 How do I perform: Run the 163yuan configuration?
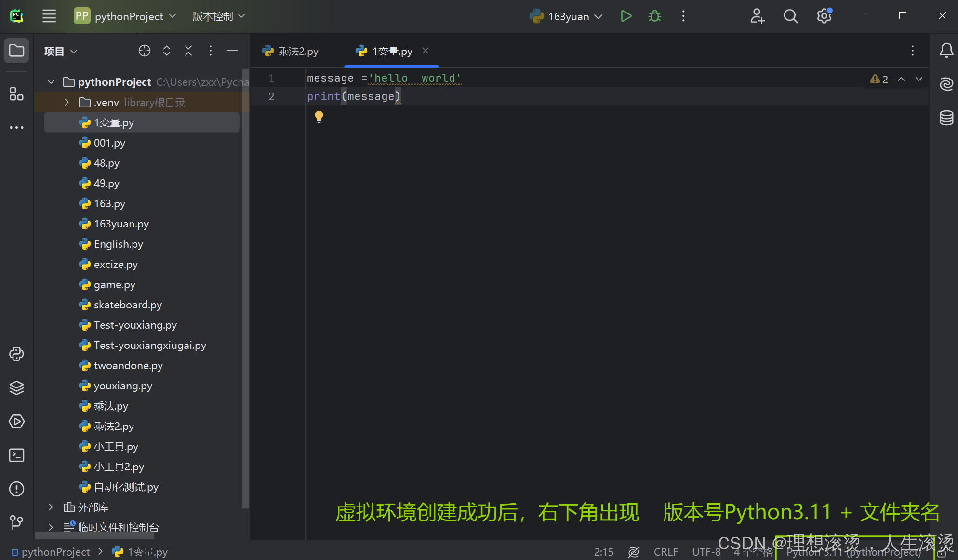tap(626, 16)
